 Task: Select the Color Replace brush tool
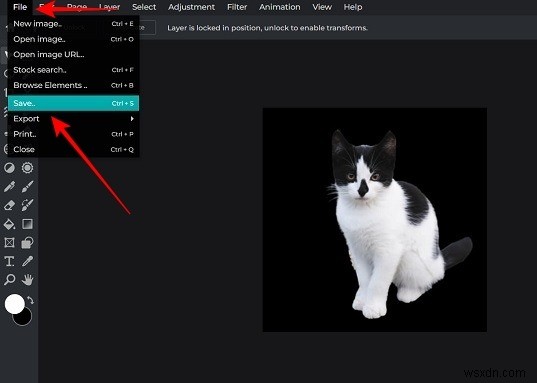tap(27, 205)
